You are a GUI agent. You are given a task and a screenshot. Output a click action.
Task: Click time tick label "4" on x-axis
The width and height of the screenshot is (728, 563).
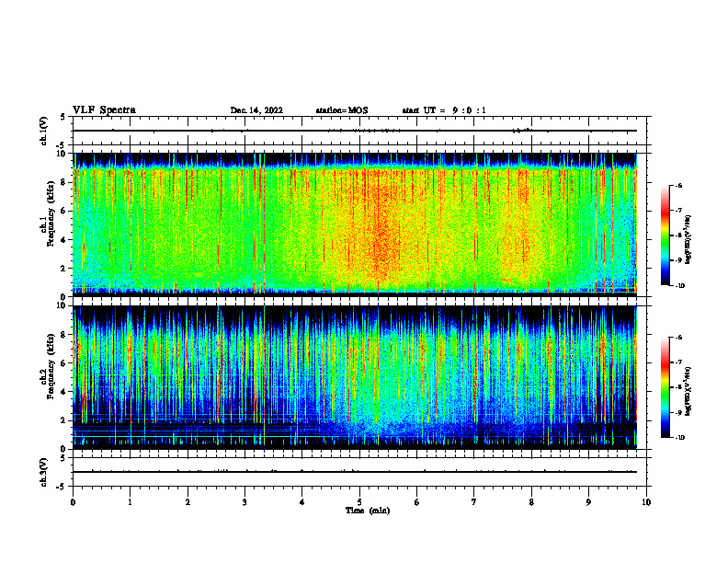(x=302, y=502)
